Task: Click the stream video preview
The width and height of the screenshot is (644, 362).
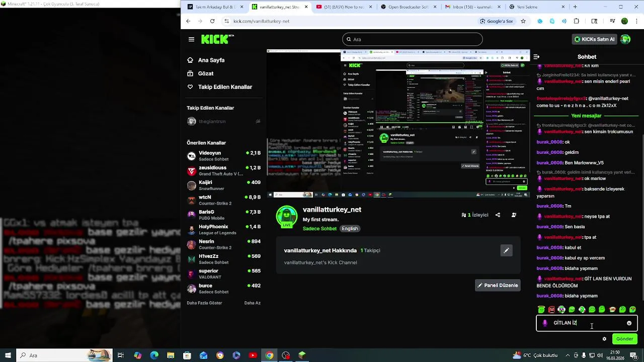Action: pyautogui.click(x=398, y=123)
